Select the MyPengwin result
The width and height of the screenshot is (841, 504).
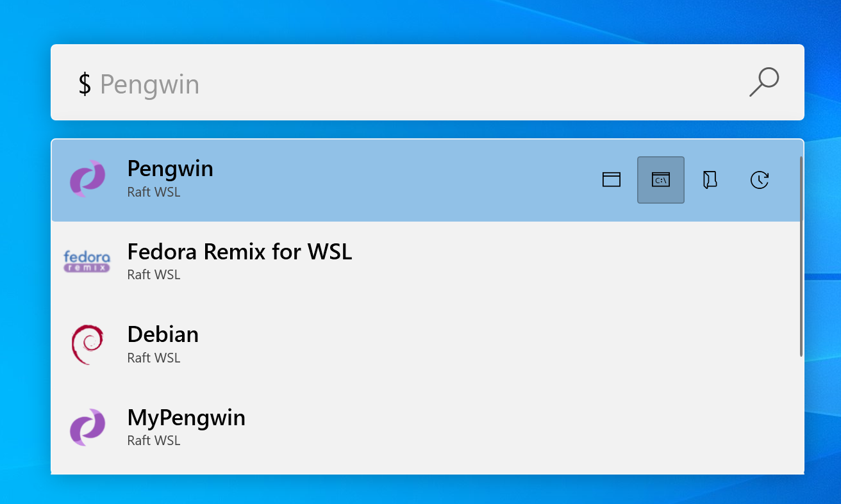pos(428,428)
